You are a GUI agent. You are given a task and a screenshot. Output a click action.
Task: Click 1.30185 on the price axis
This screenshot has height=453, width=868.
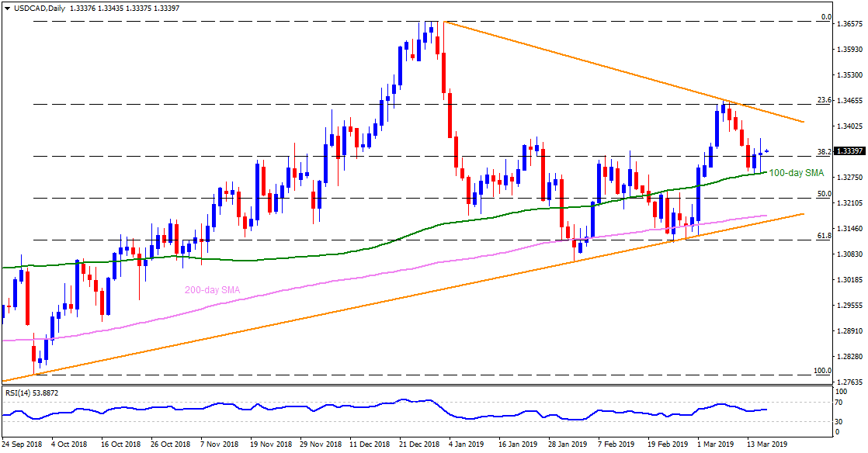pyautogui.click(x=851, y=280)
